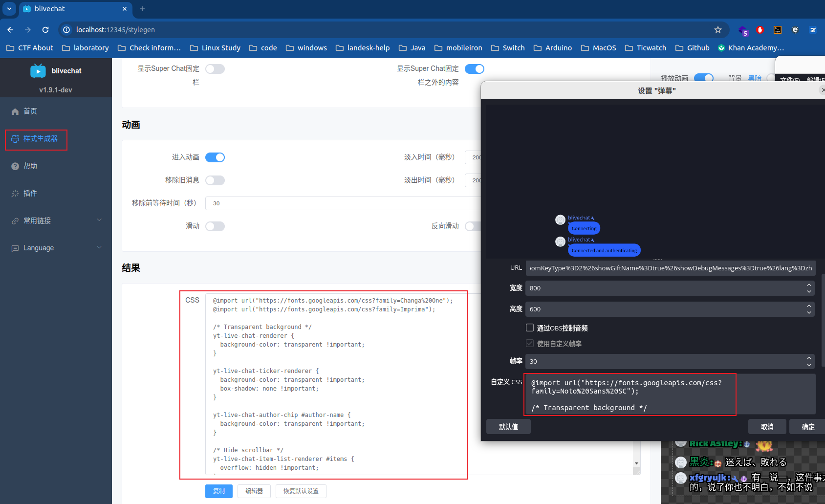Check the 通过OBS控制音频 checkbox
825x504 pixels.
(x=530, y=328)
